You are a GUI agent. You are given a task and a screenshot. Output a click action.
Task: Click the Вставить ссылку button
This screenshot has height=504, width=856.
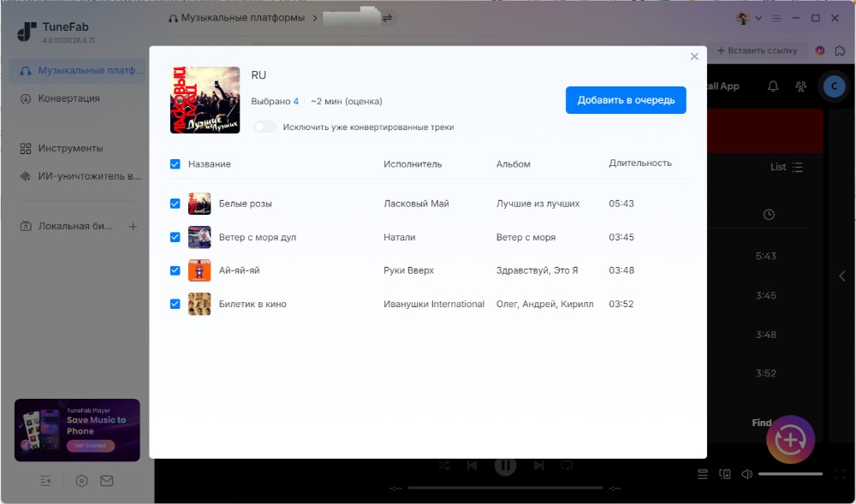pos(757,50)
